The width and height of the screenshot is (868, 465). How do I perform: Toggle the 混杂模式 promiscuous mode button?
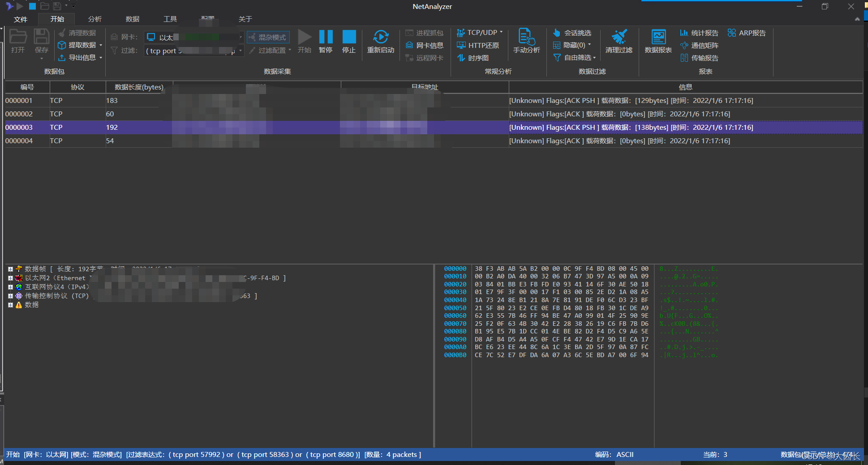[x=268, y=37]
